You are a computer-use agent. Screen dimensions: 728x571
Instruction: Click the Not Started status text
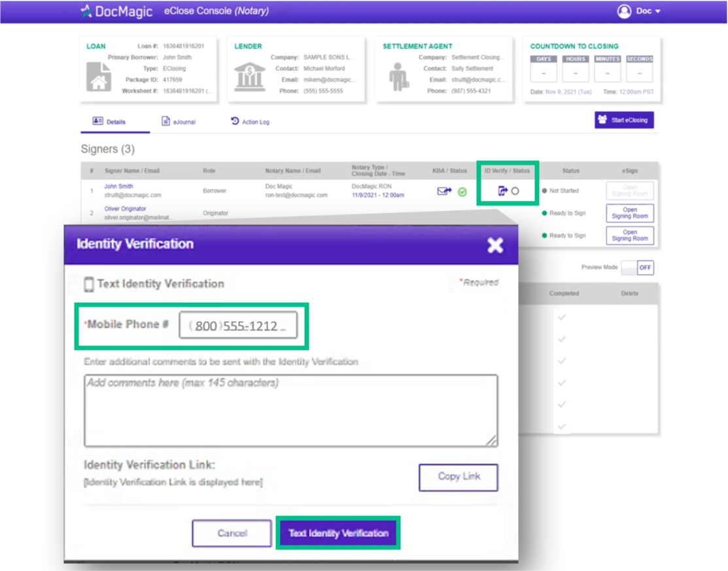564,191
